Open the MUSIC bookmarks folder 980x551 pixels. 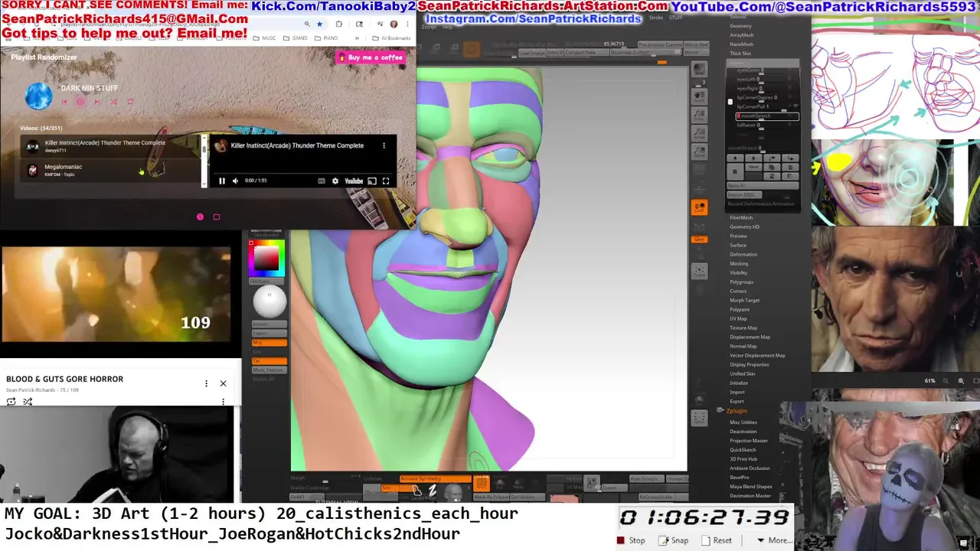[x=265, y=38]
